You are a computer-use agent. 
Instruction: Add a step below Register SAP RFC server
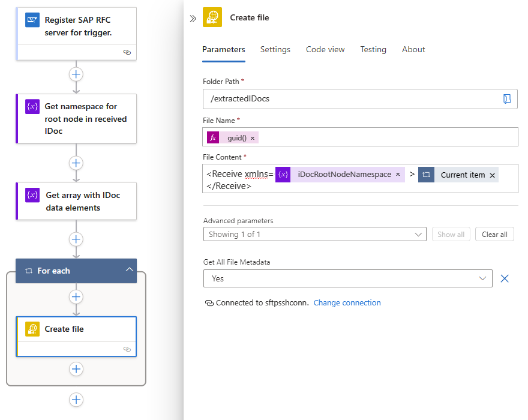click(x=76, y=74)
